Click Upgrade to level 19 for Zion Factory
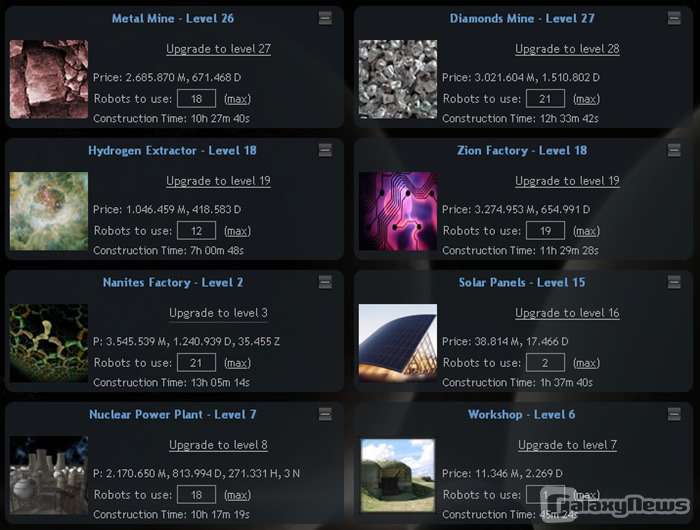The width and height of the screenshot is (700, 530). [x=567, y=181]
